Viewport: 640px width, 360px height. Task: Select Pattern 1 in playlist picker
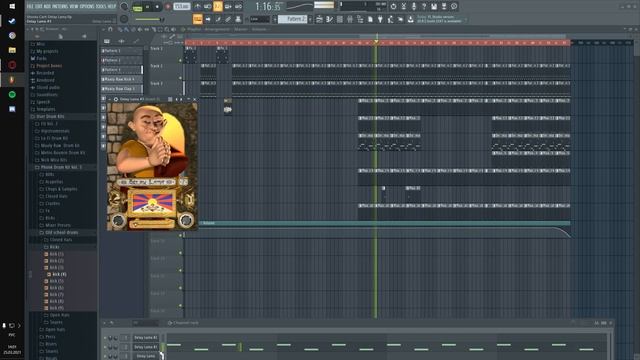click(x=122, y=51)
